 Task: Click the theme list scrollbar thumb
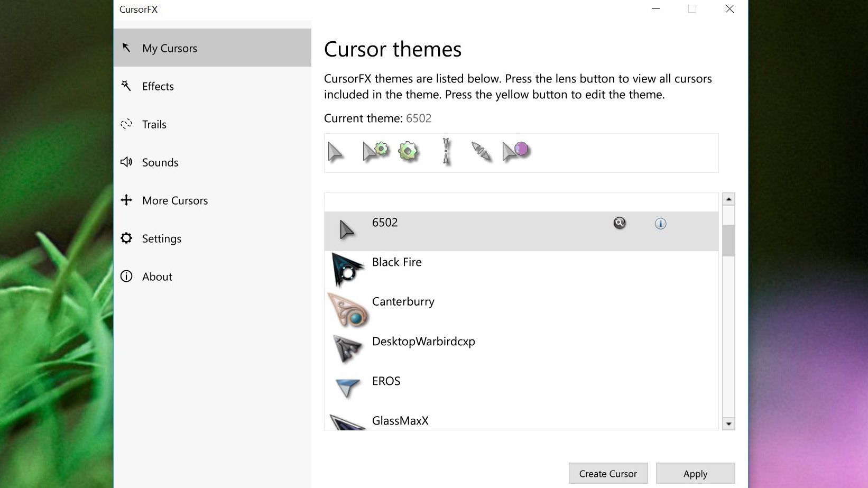coord(728,241)
